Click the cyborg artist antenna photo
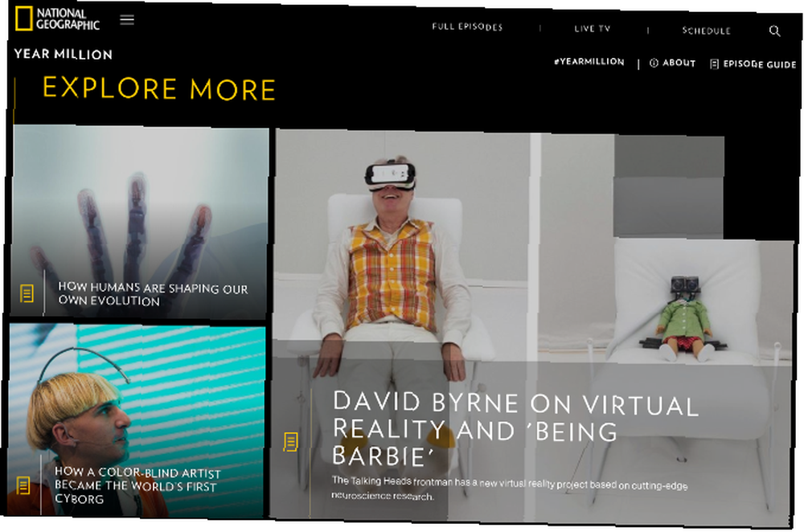804x532 pixels. (137, 420)
